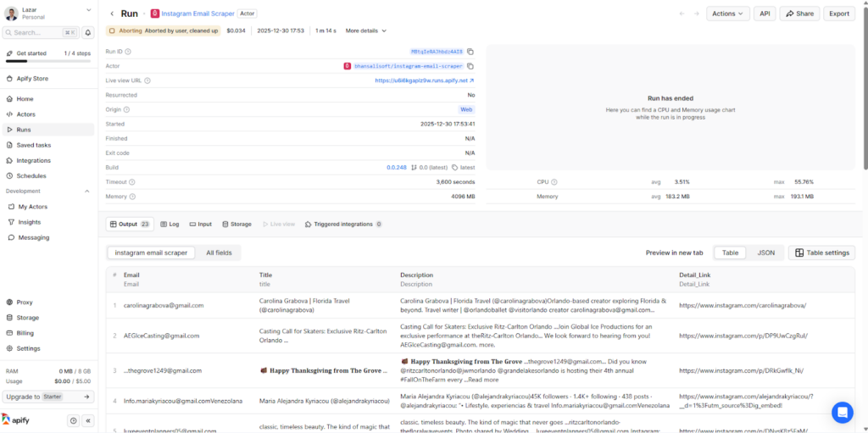Click the notifications bell icon
Viewport: 868px width, 433px height.
pos(87,32)
